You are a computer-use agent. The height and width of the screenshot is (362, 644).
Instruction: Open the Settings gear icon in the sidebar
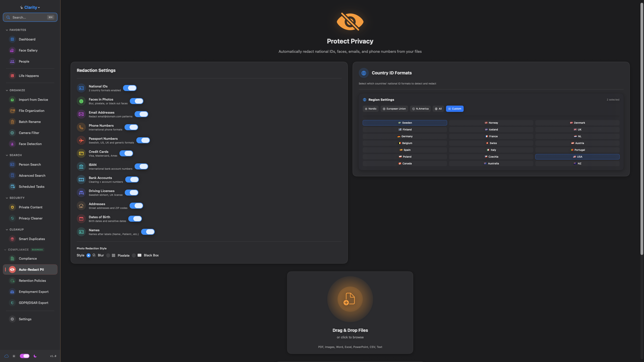tap(12, 319)
